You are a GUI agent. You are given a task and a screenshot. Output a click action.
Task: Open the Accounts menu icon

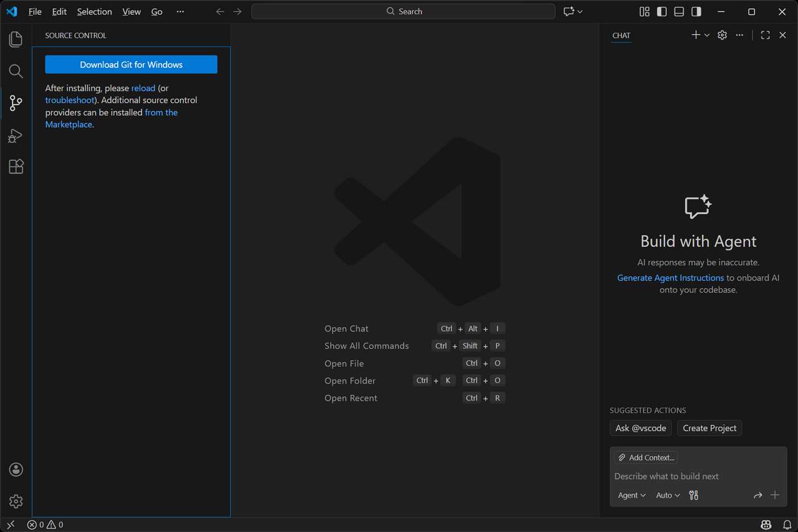tap(16, 470)
